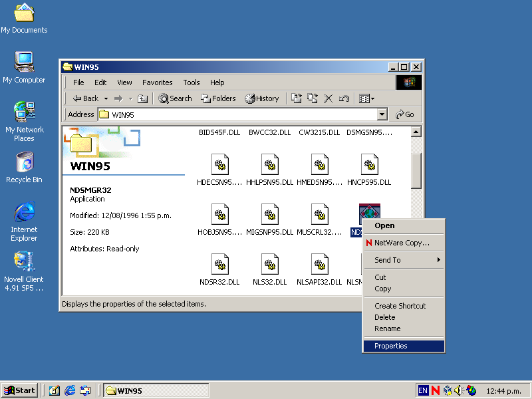The image size is (532, 399).
Task: Click the Up folder toolbar icon
Action: 142,98
